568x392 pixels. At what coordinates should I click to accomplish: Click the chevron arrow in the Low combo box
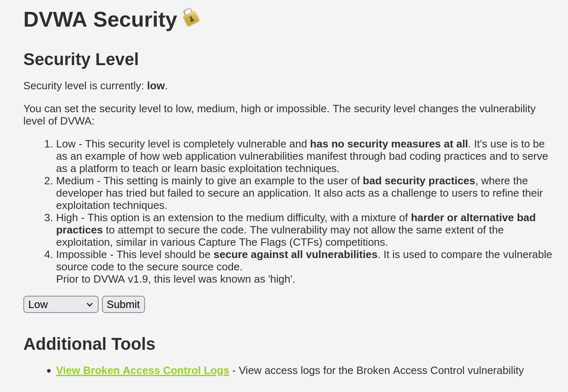(x=90, y=305)
